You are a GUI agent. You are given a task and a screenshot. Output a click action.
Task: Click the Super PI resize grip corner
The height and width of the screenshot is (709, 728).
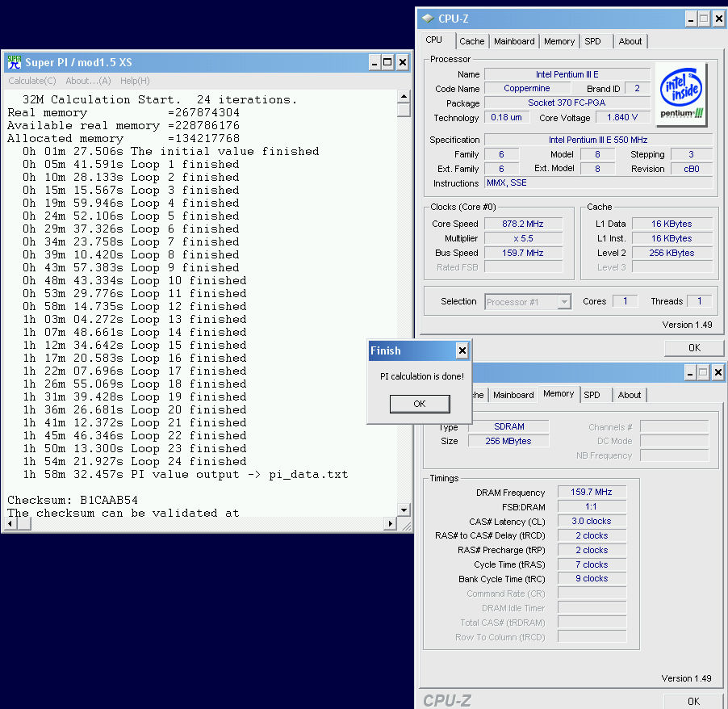pos(406,526)
